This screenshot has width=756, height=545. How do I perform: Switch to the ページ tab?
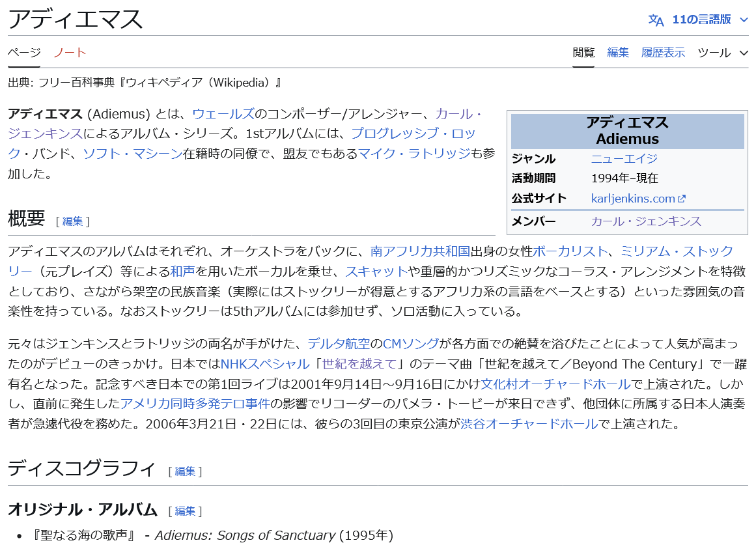click(24, 52)
